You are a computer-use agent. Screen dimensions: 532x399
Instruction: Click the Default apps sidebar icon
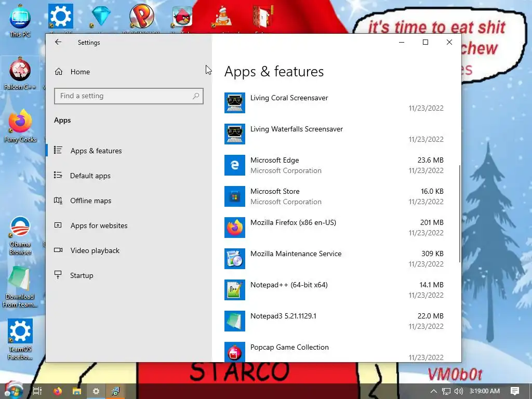(58, 175)
